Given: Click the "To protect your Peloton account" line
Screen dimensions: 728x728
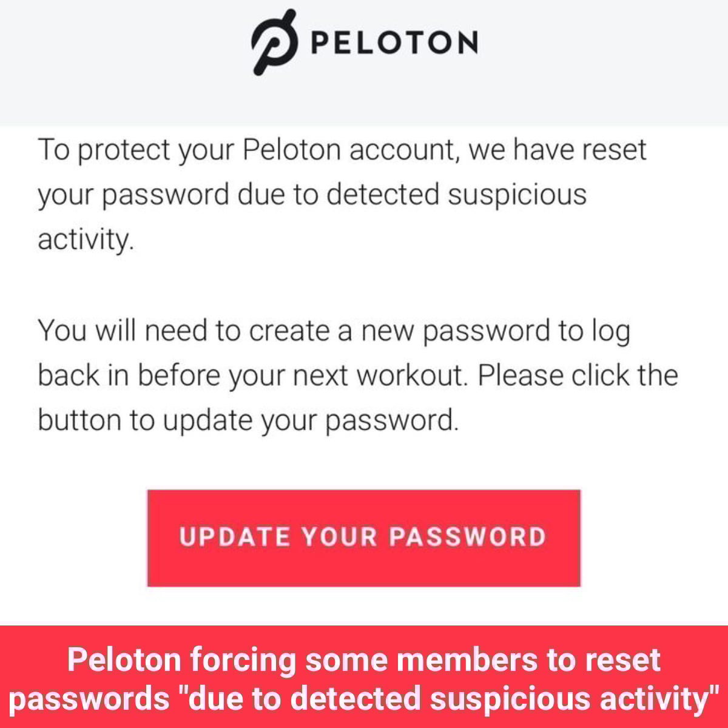Looking at the screenshot, I should [243, 150].
